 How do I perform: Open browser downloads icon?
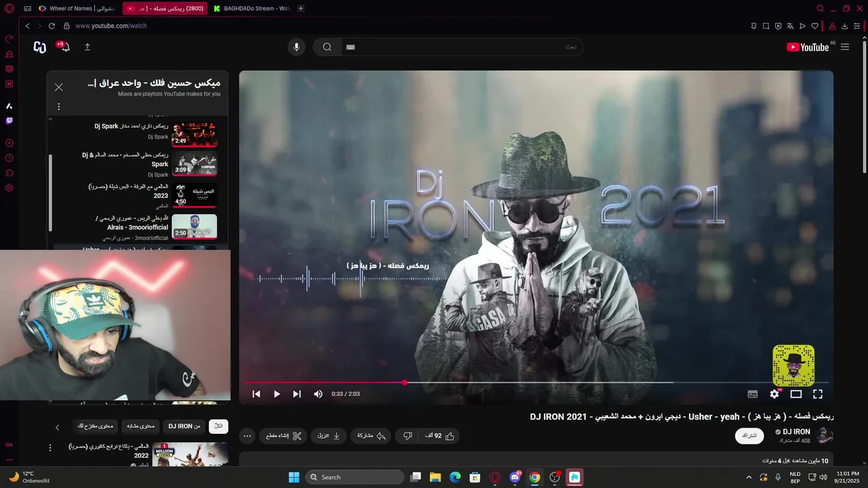(x=845, y=26)
